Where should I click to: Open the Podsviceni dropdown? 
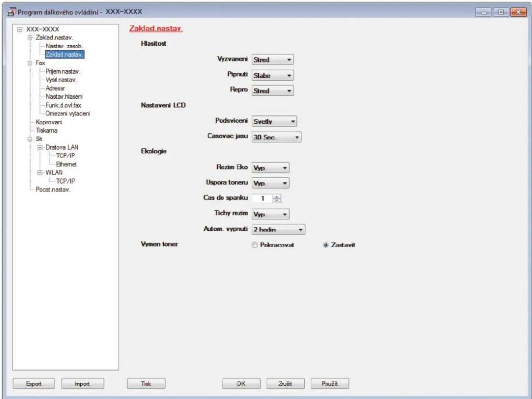point(274,121)
